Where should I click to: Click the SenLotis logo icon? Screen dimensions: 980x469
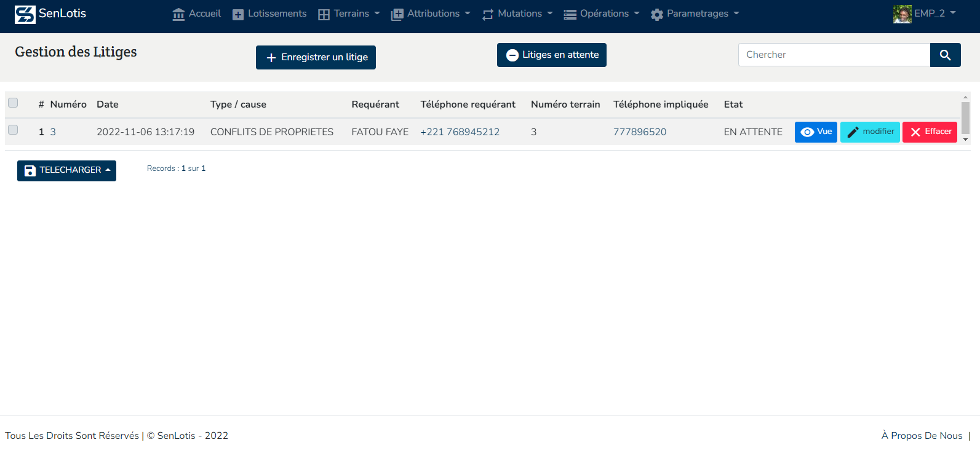tap(25, 14)
